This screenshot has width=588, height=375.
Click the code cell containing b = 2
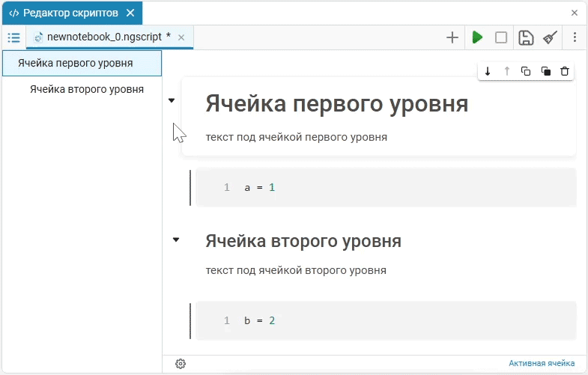click(386, 320)
